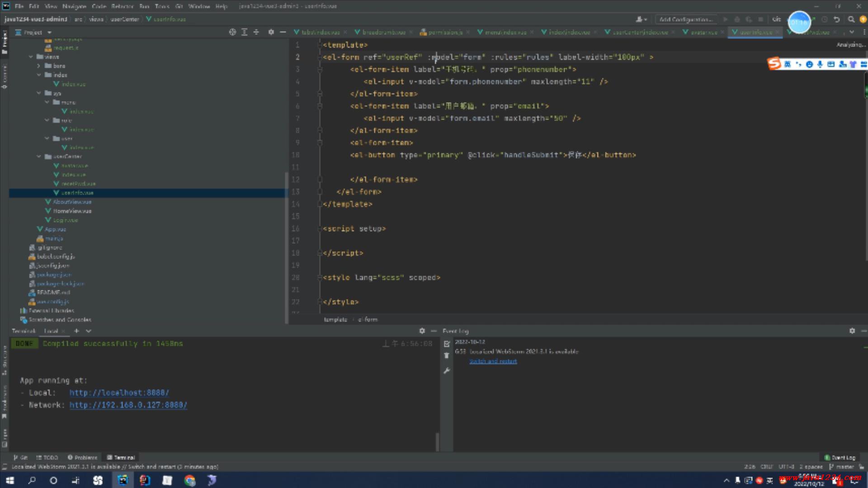Open Windows Start menu
This screenshot has width=868, height=488.
[10, 480]
